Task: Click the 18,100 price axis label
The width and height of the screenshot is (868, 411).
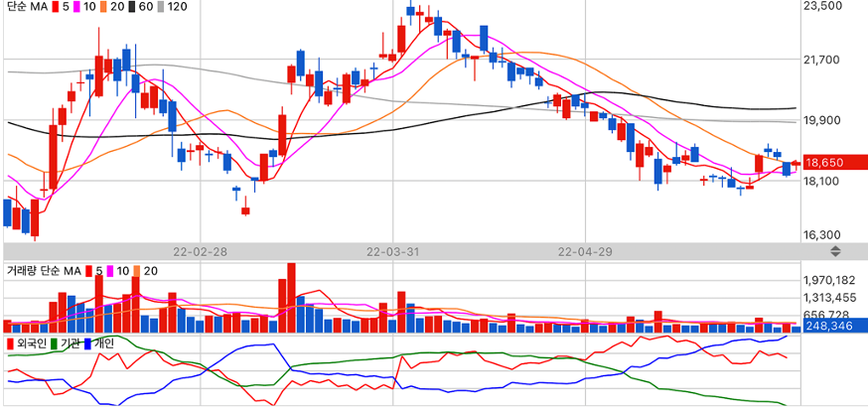Action: click(x=822, y=181)
